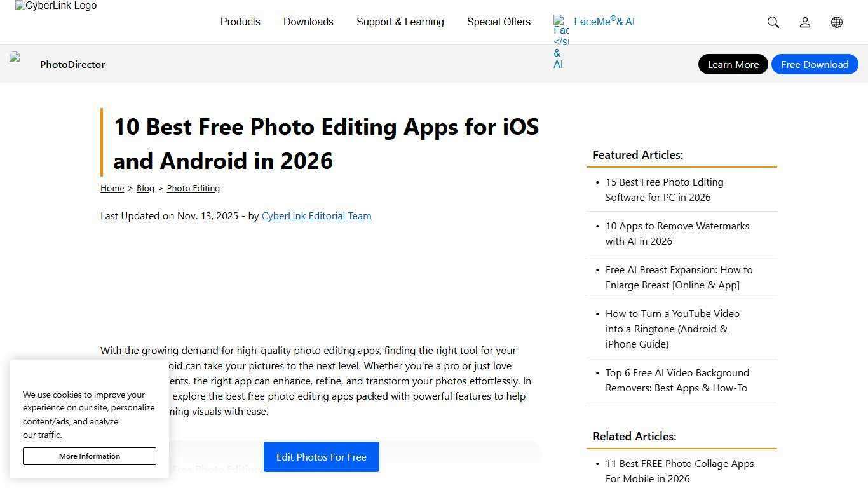Open the watermark removal apps article
Screen dimensions: 868x488
pyautogui.click(x=677, y=233)
